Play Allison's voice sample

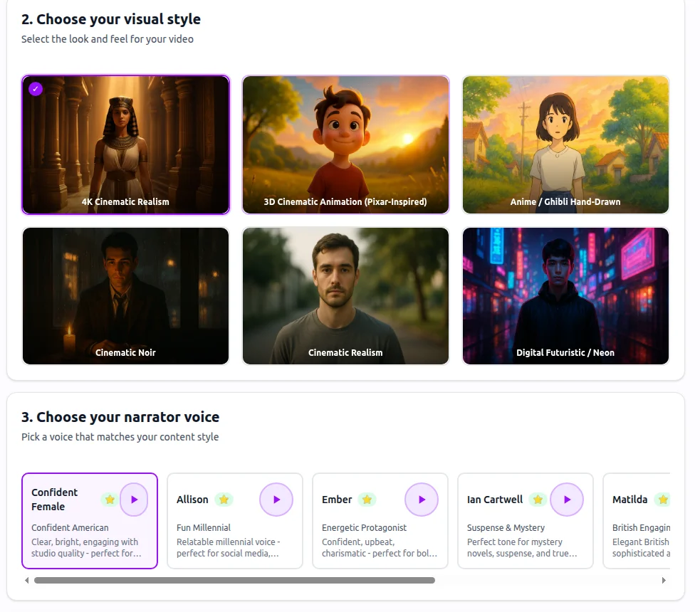click(x=276, y=500)
